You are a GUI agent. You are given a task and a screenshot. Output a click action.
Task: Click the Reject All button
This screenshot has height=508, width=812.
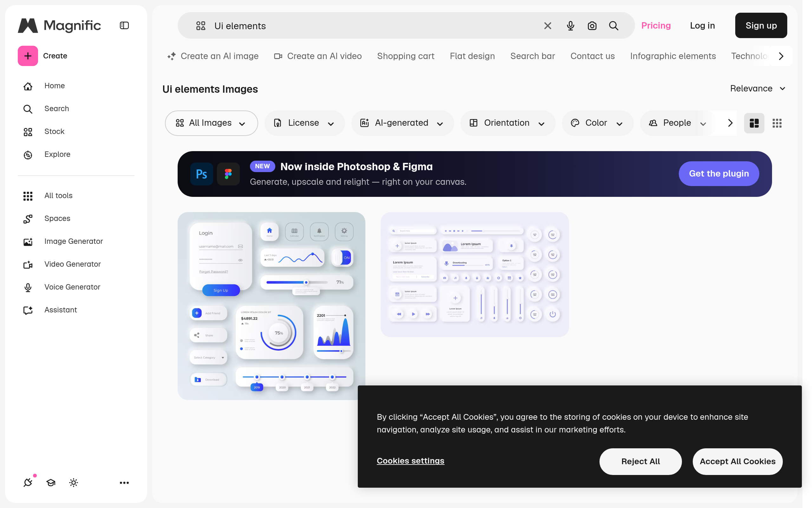(640, 461)
